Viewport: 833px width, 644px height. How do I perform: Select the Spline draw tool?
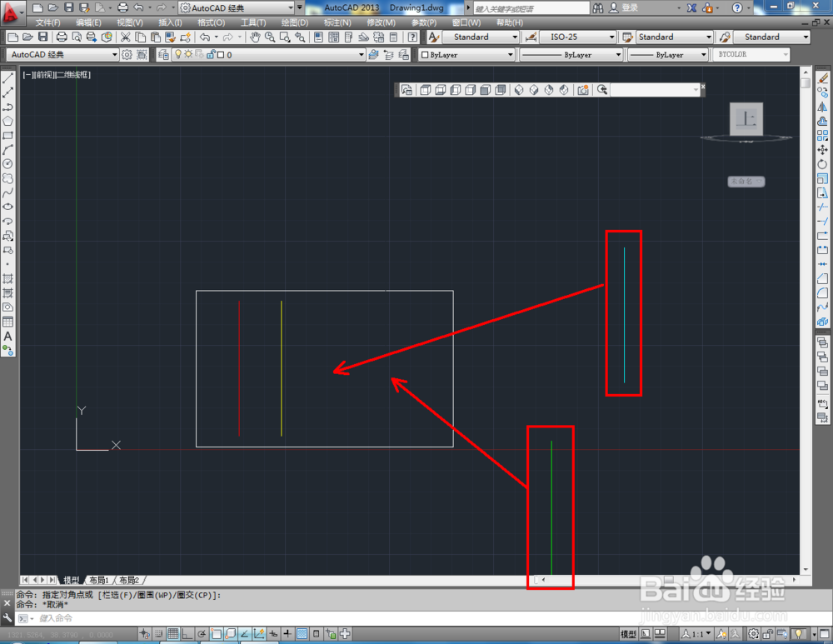pos(8,193)
